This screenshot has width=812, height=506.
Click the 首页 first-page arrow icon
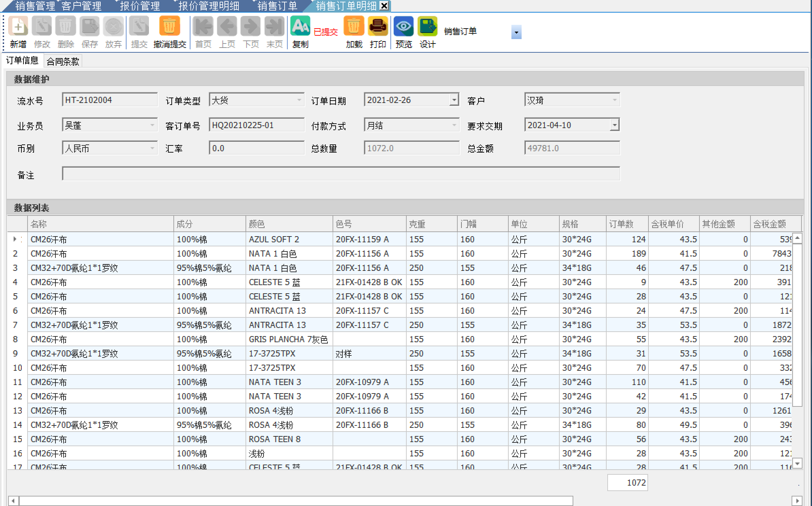(203, 27)
